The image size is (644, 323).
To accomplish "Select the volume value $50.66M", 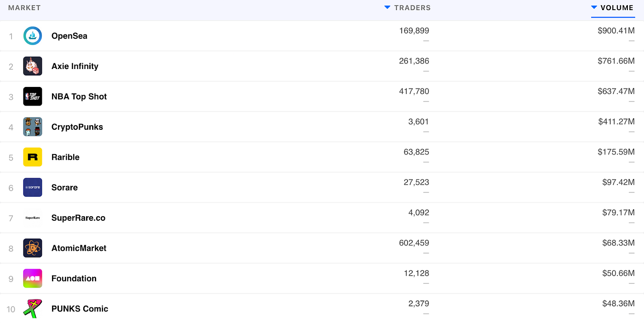I will click(619, 274).
